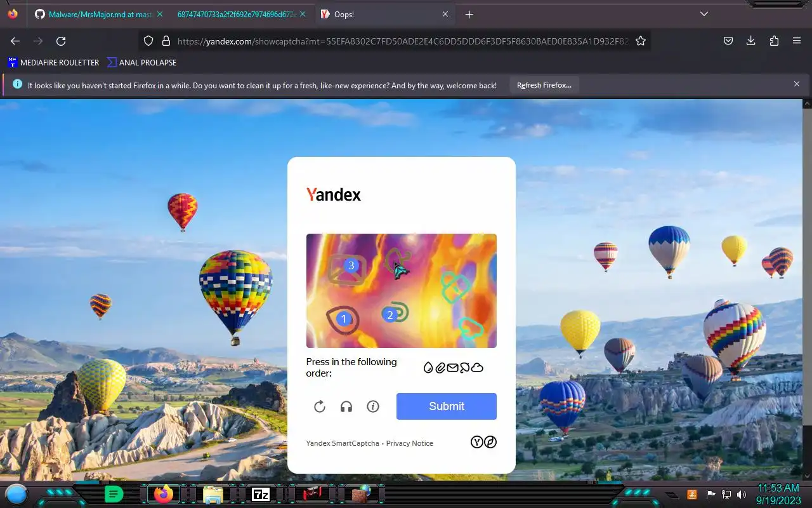Open MEDIAFIRE ROULETTER bookmark
812x508 pixels.
click(53, 62)
